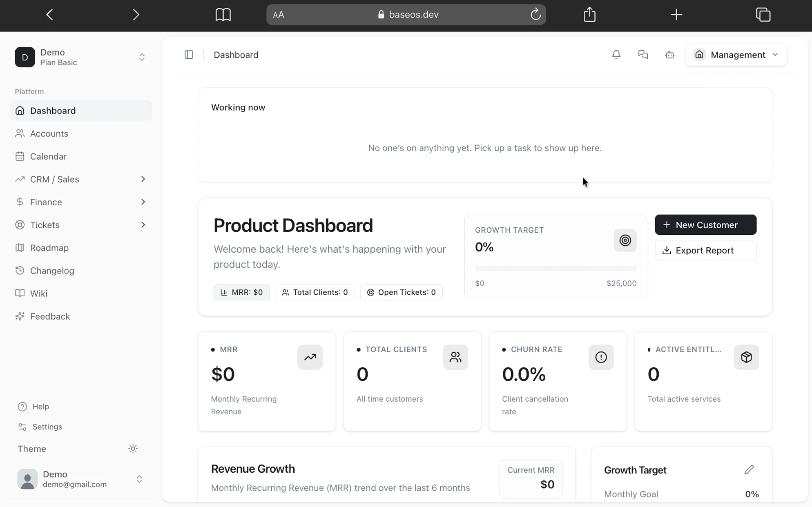Toggle Safari Reader text size AA
This screenshot has height=507, width=812.
click(279, 15)
